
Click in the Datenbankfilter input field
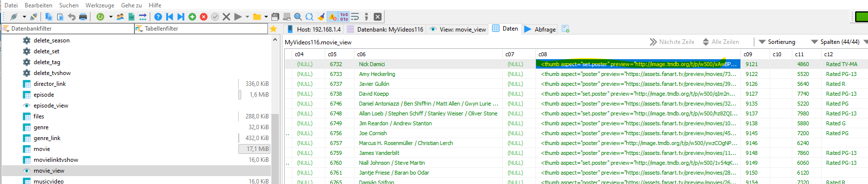point(68,29)
